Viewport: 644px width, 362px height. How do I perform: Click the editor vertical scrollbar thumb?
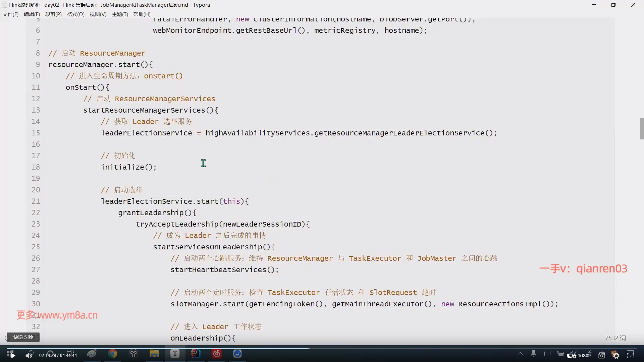point(642,129)
